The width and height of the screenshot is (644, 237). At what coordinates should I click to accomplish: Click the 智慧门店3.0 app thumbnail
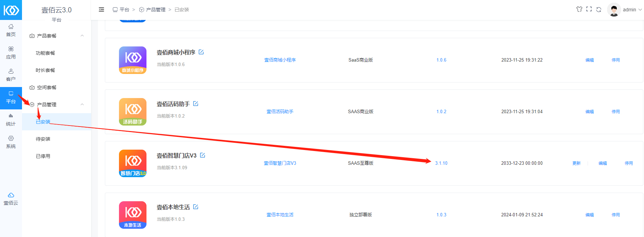point(133,163)
